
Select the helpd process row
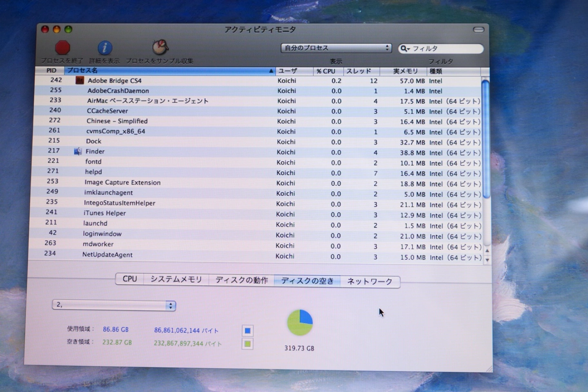[x=256, y=172]
